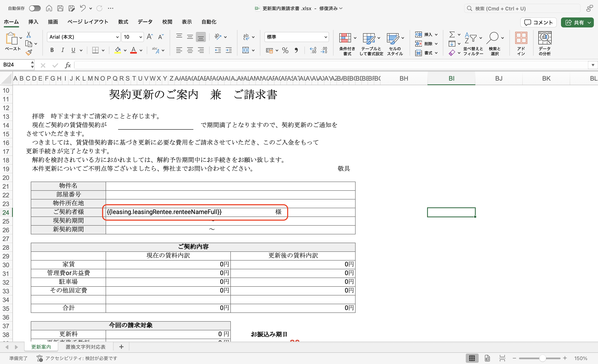The width and height of the screenshot is (598, 364).
Task: Click the 書式 cells button
Action: click(426, 53)
